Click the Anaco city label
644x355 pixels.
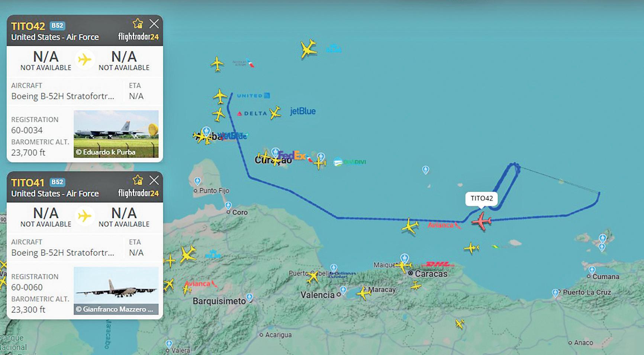tap(583, 343)
